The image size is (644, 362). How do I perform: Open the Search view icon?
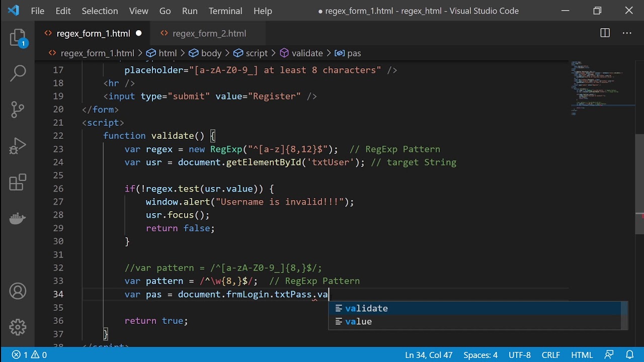(x=18, y=73)
